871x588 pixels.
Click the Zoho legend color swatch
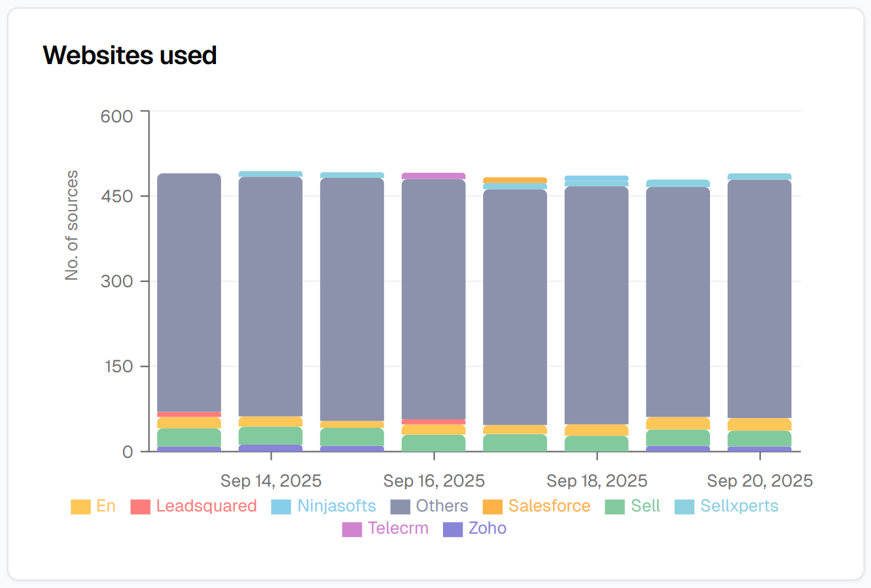pos(453,529)
